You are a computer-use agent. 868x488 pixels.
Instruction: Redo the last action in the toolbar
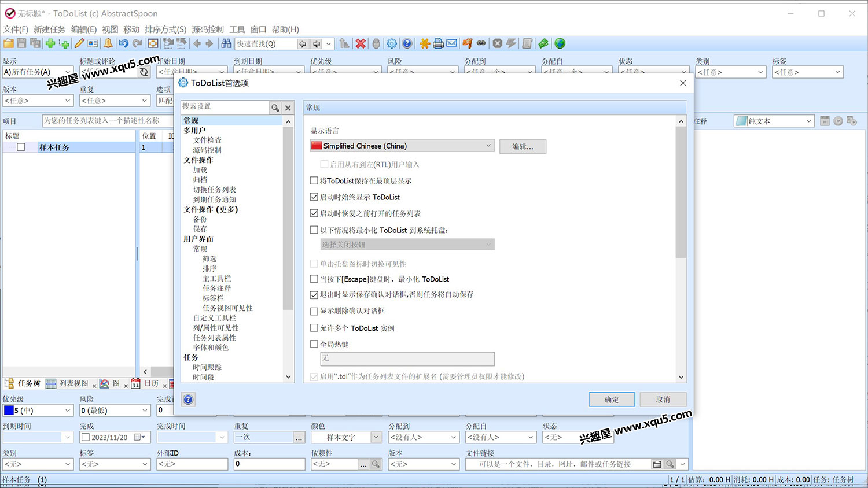[x=137, y=43]
